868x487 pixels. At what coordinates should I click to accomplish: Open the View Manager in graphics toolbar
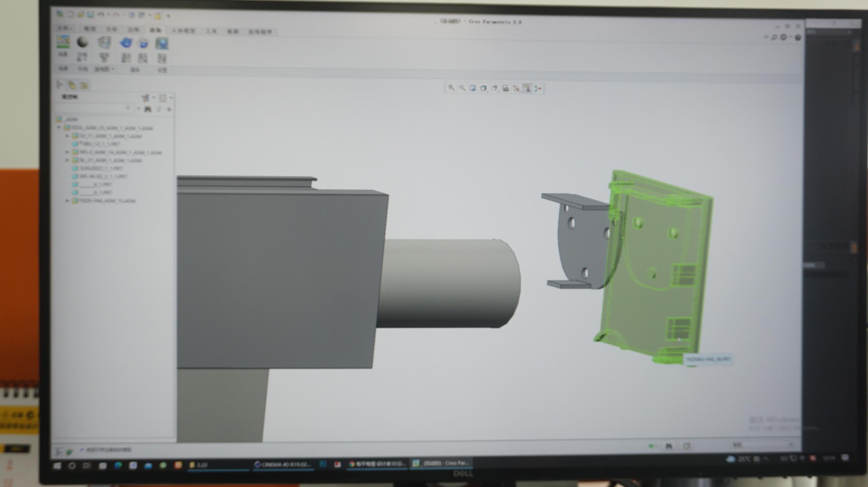point(506,89)
